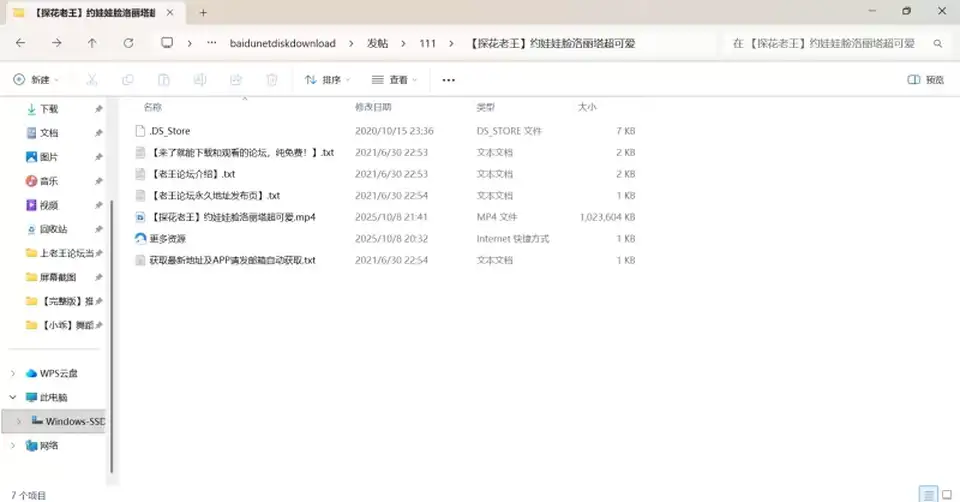Click the search magnifier icon

click(x=937, y=43)
